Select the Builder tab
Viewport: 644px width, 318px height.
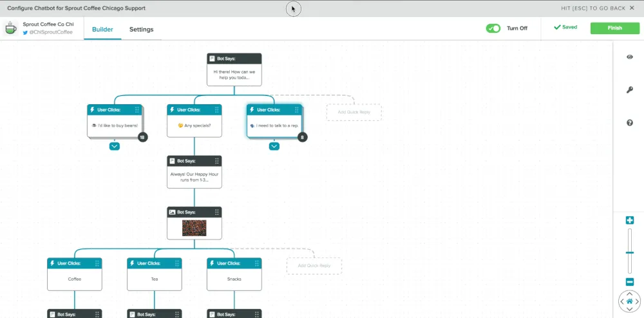tap(102, 30)
